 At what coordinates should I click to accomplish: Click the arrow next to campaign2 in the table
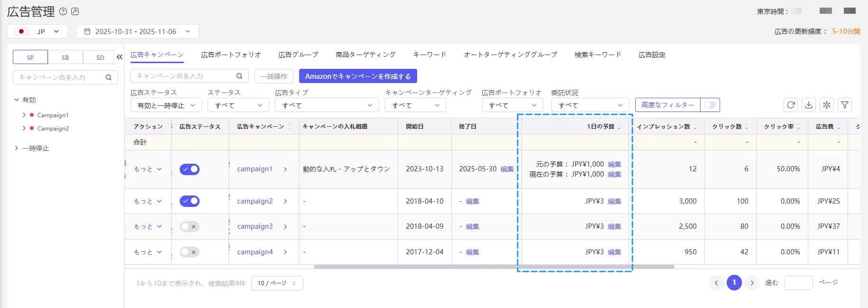tap(285, 201)
